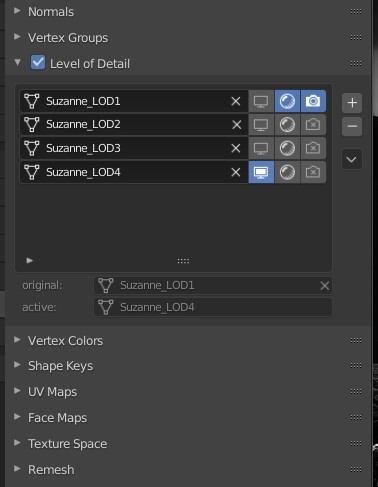Click the Level of Detail panel drag grip

pos(356,63)
